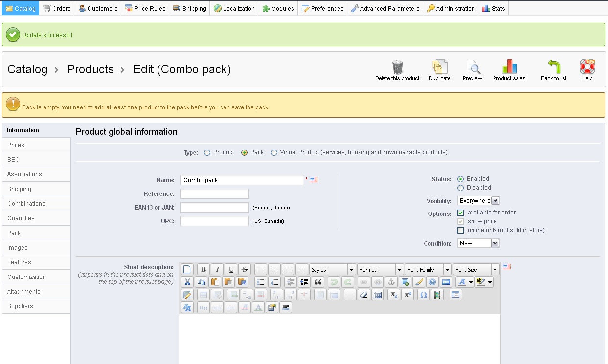Open the Visibility dropdown
The image size is (608, 364).
pyautogui.click(x=478, y=201)
